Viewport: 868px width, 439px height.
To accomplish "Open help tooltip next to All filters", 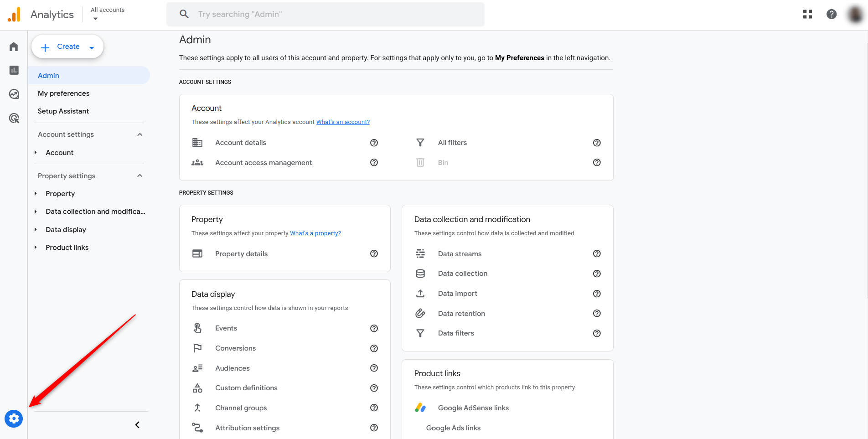I will tap(597, 143).
